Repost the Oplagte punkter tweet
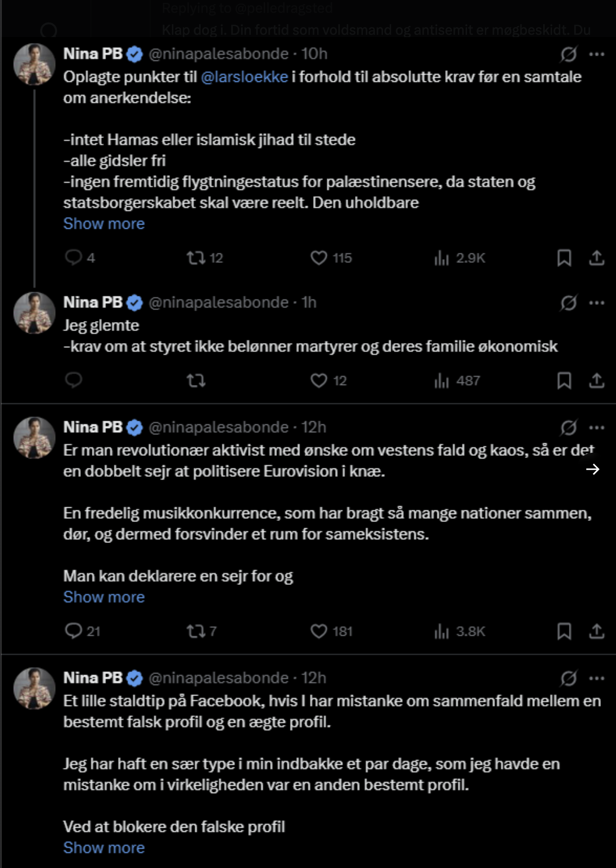The width and height of the screenshot is (616, 868). pyautogui.click(x=196, y=258)
